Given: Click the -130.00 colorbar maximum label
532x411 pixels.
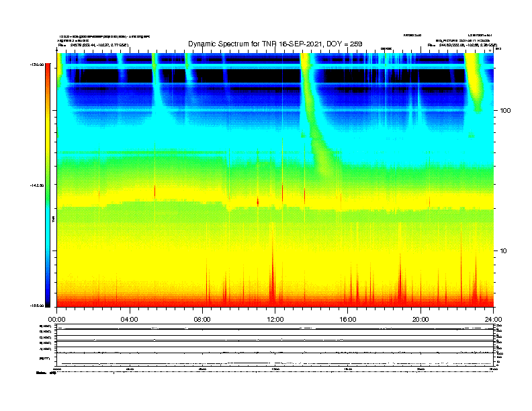Looking at the screenshot, I should click(x=37, y=64).
